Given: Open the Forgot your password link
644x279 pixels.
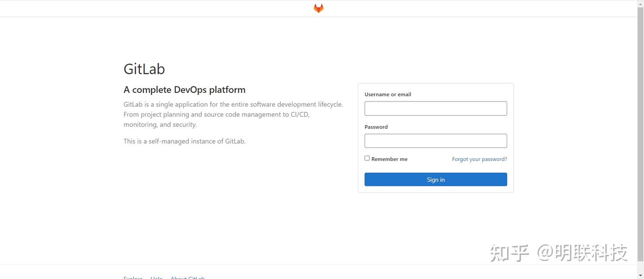Looking at the screenshot, I should (479, 159).
